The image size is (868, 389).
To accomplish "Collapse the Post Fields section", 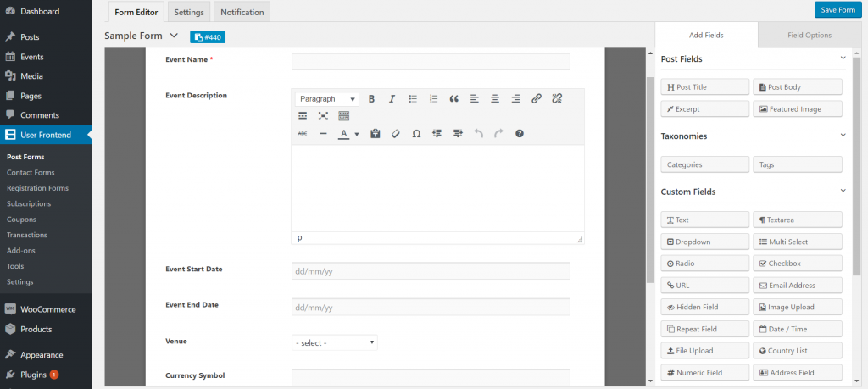I will click(843, 58).
